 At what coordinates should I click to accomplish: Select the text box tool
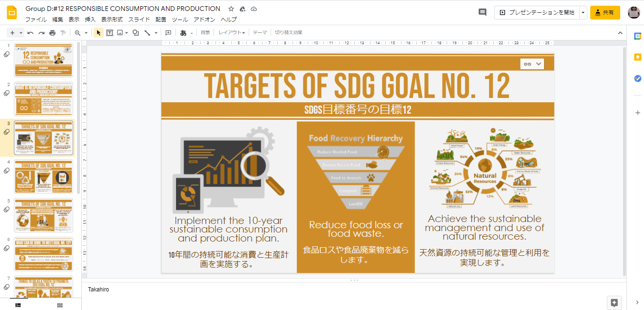109,33
